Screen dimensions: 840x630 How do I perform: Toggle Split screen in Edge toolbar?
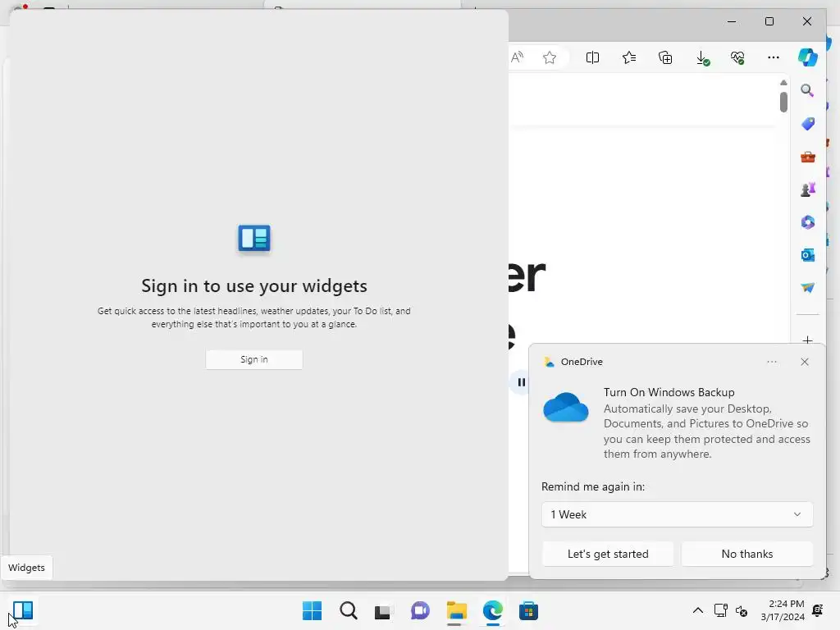592,57
